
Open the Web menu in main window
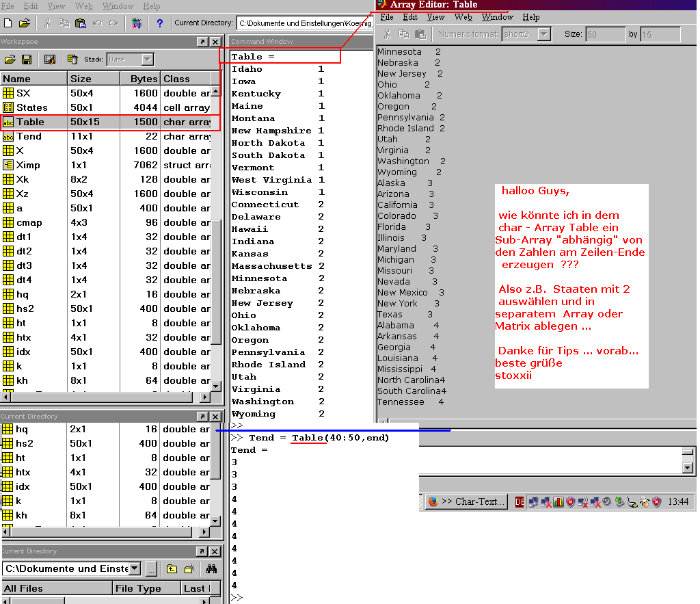click(x=83, y=6)
